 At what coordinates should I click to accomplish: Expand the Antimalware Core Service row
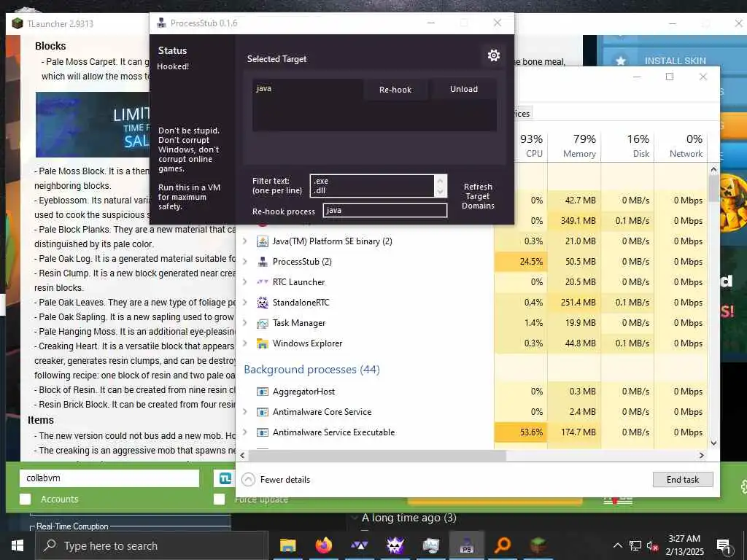(245, 412)
